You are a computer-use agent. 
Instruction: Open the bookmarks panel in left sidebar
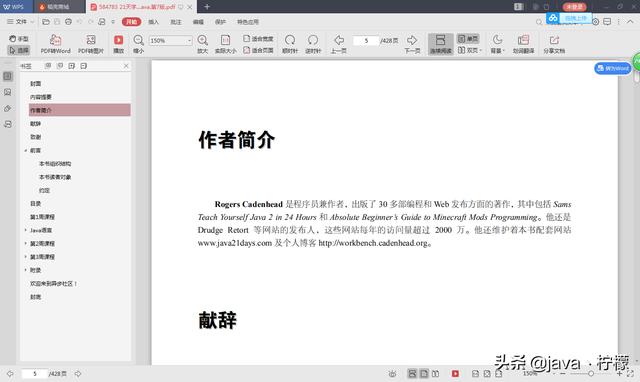click(8, 76)
